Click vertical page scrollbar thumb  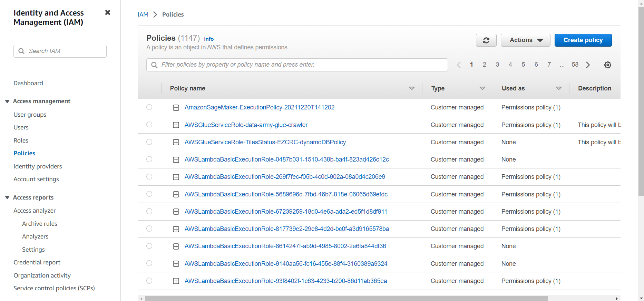[641, 101]
